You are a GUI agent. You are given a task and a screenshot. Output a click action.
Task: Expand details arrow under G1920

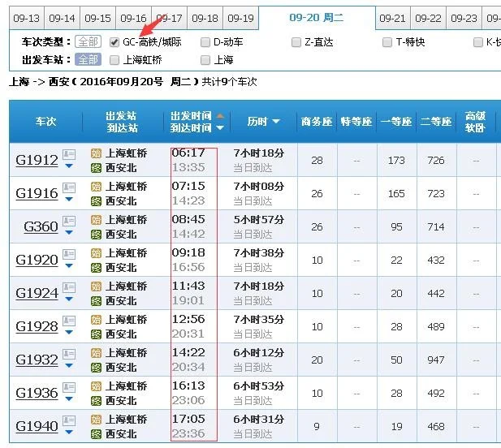coord(69,265)
